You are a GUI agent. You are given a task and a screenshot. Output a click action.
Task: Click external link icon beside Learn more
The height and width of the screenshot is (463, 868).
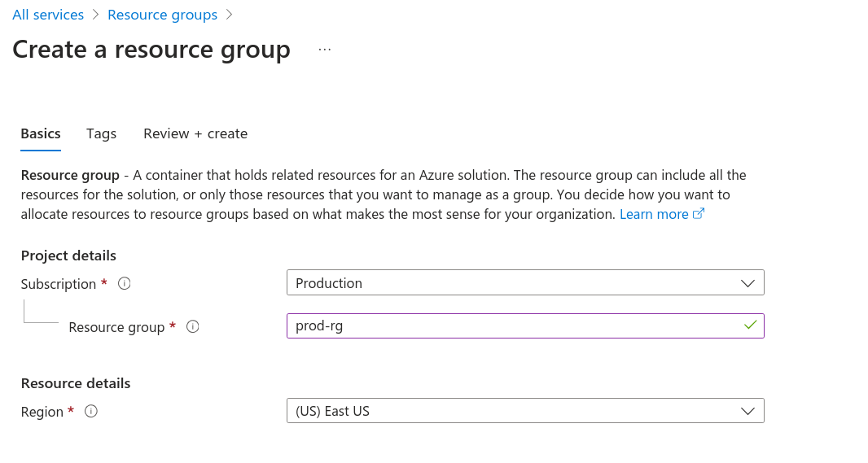(x=699, y=214)
